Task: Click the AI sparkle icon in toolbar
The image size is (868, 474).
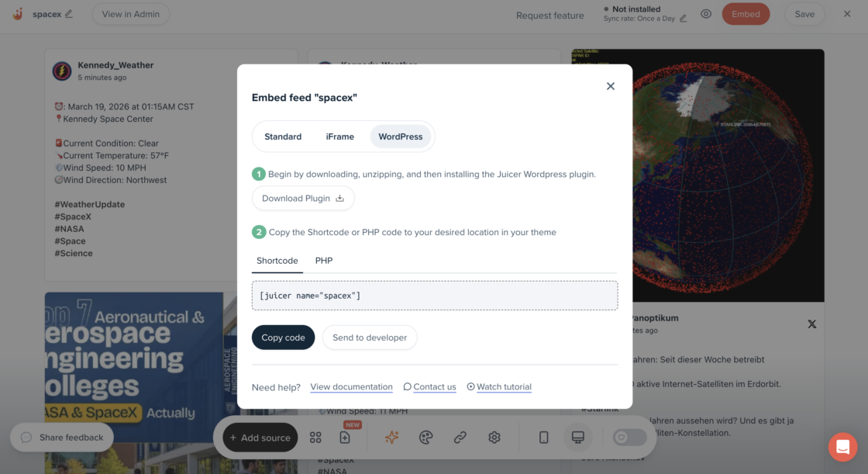Action: (392, 438)
